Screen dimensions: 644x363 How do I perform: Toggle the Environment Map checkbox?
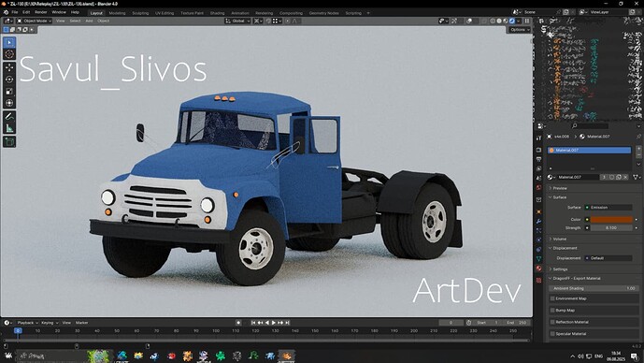coord(552,298)
